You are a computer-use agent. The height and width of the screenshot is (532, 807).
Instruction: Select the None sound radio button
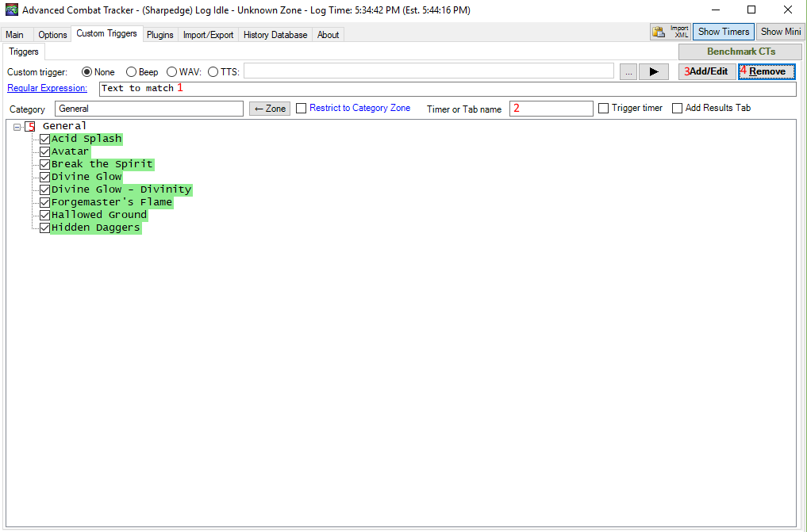point(87,72)
